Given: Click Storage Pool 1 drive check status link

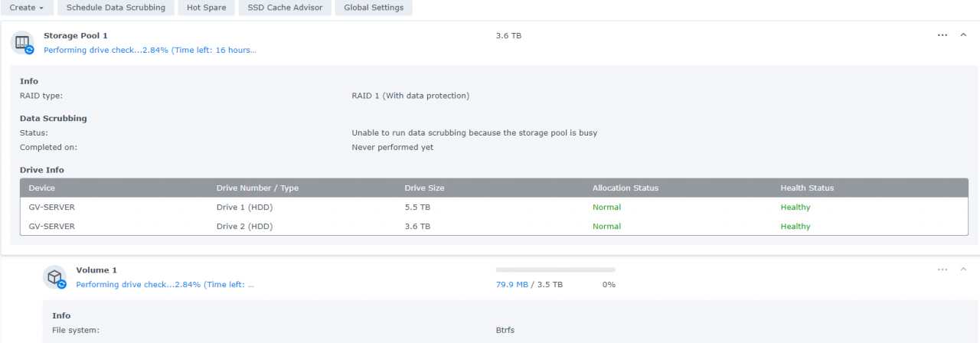Looking at the screenshot, I should coord(150,50).
